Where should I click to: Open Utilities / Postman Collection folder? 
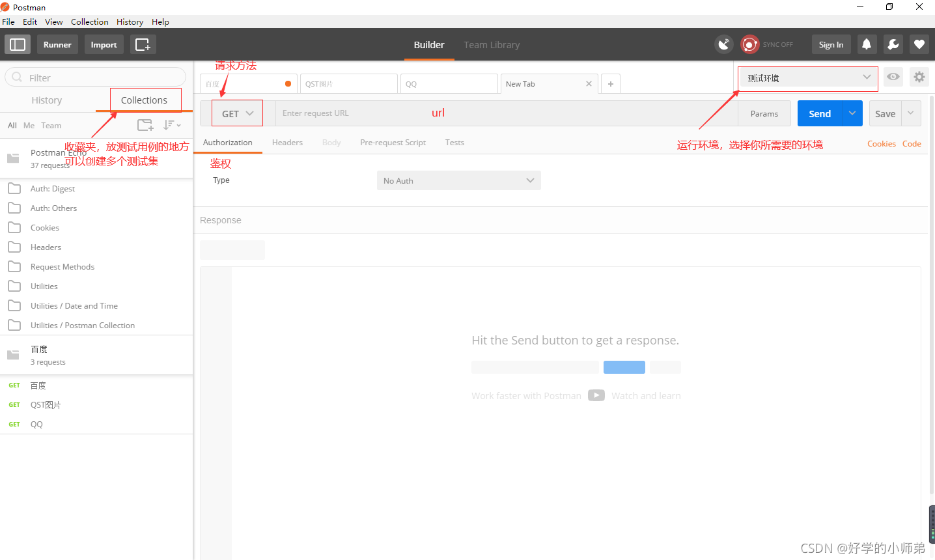point(96,326)
